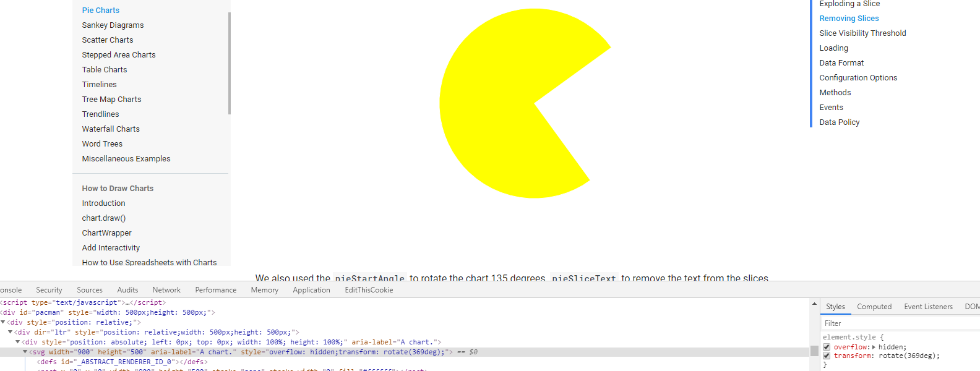Open Add Interactivity link

pos(111,248)
